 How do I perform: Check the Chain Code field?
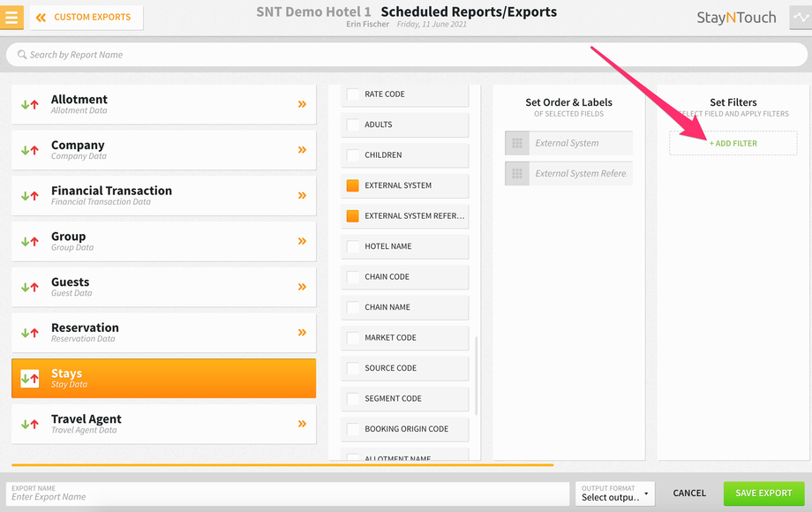(353, 277)
